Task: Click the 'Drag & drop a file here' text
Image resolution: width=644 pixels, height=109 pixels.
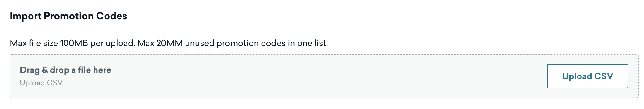Action: [x=66, y=70]
